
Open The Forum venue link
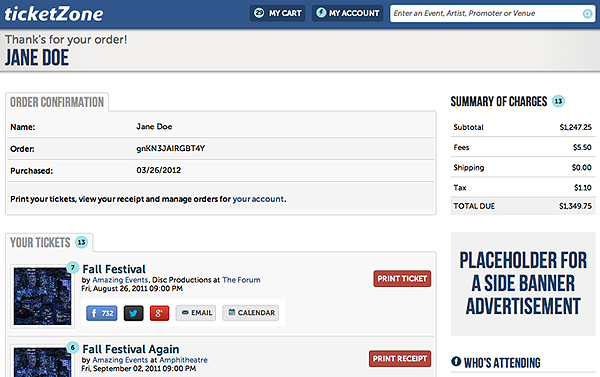coord(241,280)
